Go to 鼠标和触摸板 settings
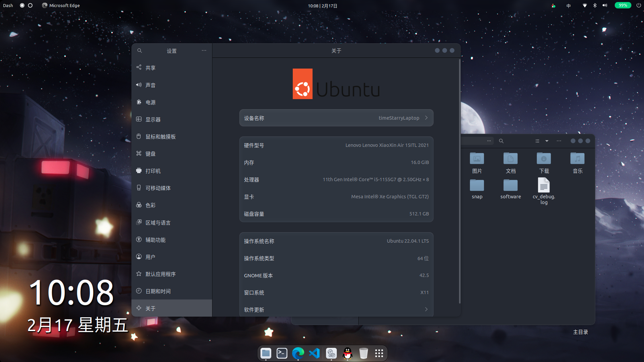 tap(172, 136)
